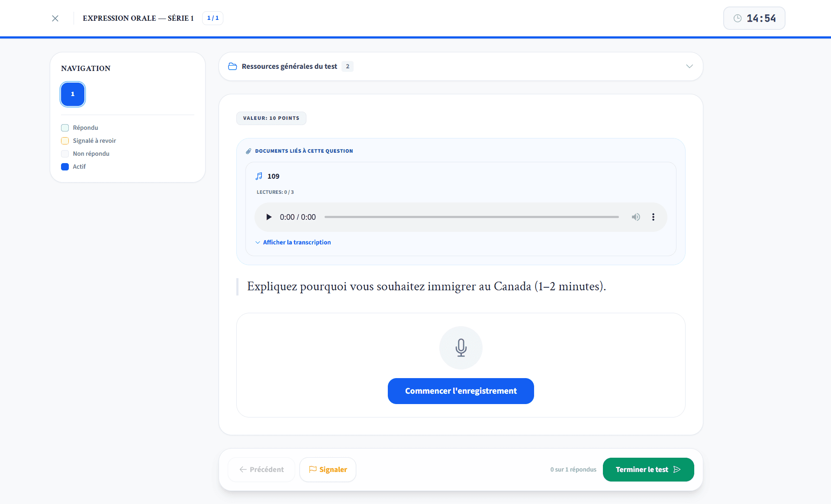Click the folder icon beside Ressources générales
Screen dimensions: 831x504
[232, 66]
